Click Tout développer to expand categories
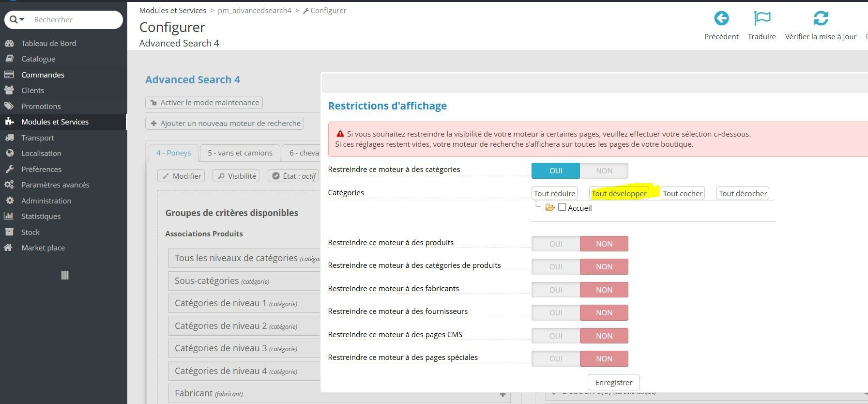The image size is (868, 404). point(619,193)
